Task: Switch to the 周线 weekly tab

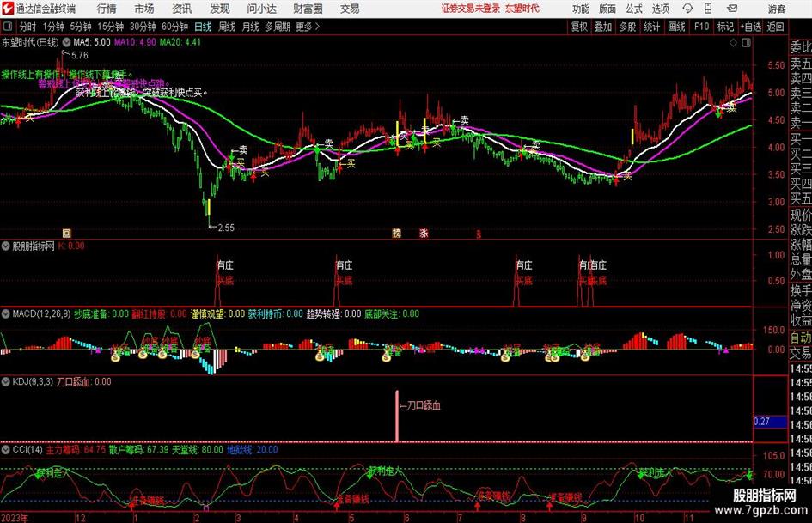Action: tap(227, 27)
